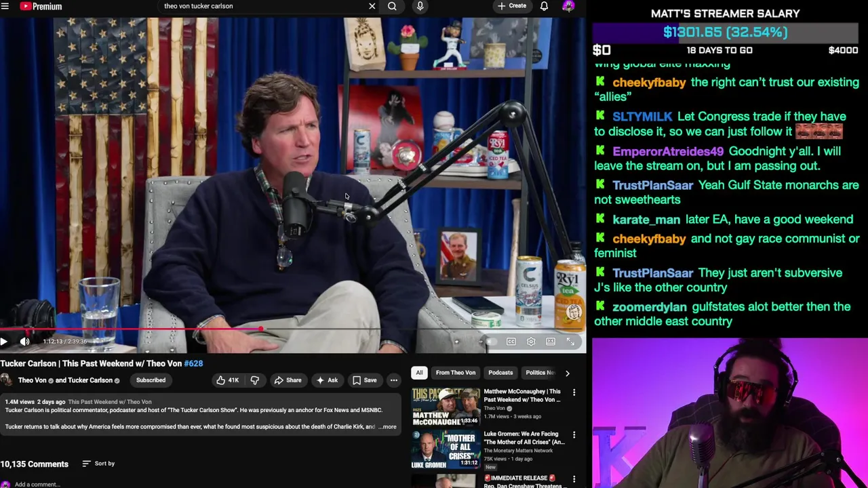Viewport: 868px width, 488px height.
Task: Like the video with the thumbs up
Action: 227,380
